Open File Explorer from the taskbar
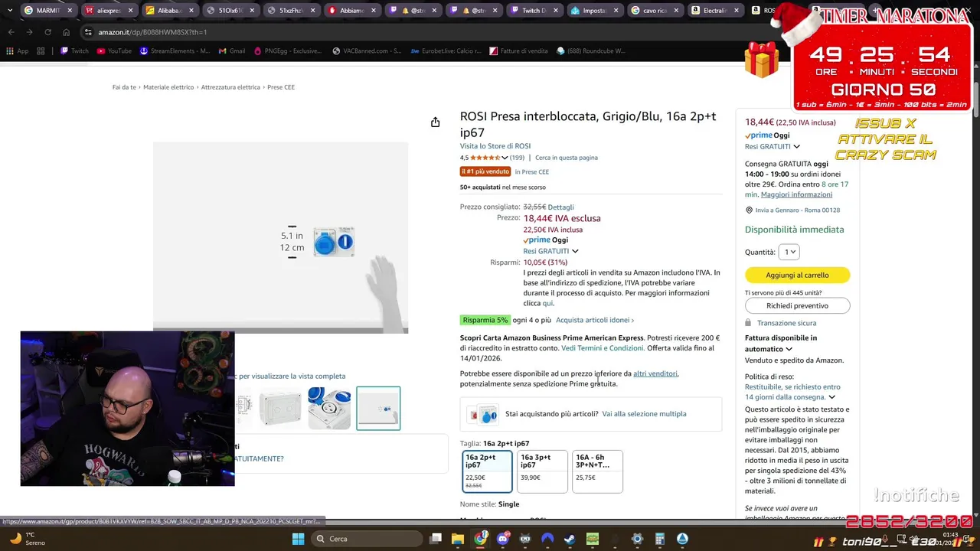Image resolution: width=980 pixels, height=551 pixels. (457, 539)
